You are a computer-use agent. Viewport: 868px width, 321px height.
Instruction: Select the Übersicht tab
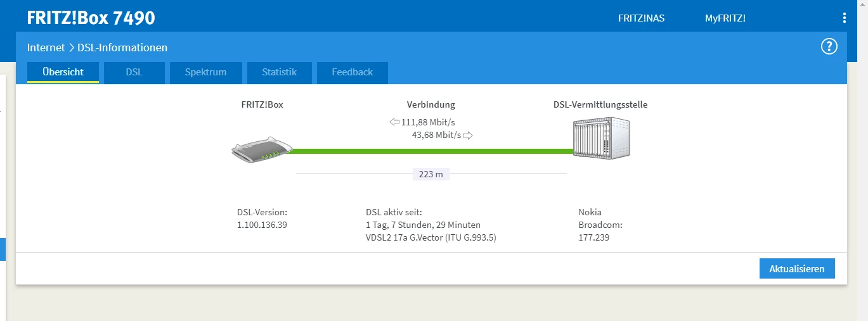[63, 72]
